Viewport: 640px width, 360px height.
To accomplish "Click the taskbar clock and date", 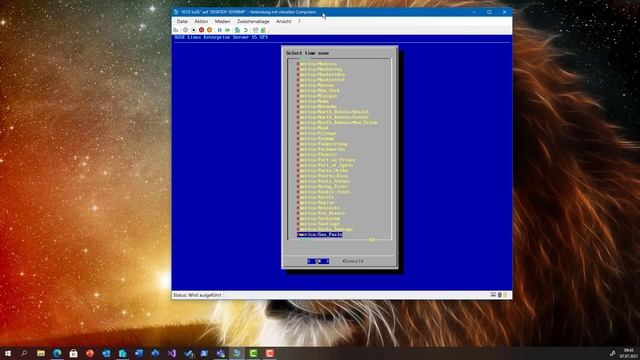I will [x=629, y=353].
